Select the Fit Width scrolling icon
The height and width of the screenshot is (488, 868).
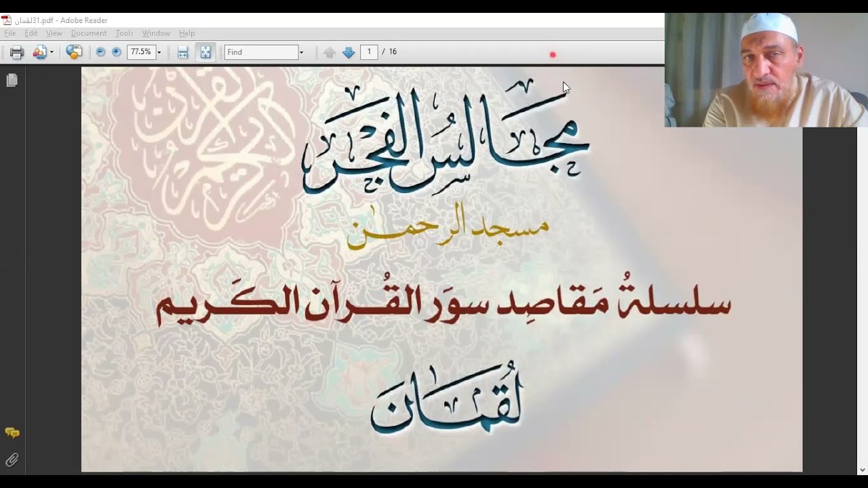point(182,52)
